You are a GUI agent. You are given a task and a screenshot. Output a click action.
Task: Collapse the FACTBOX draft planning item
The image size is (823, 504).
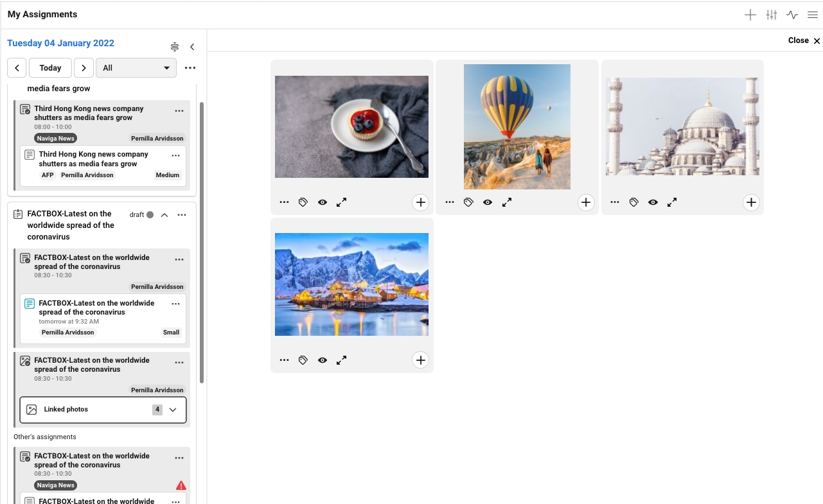164,215
